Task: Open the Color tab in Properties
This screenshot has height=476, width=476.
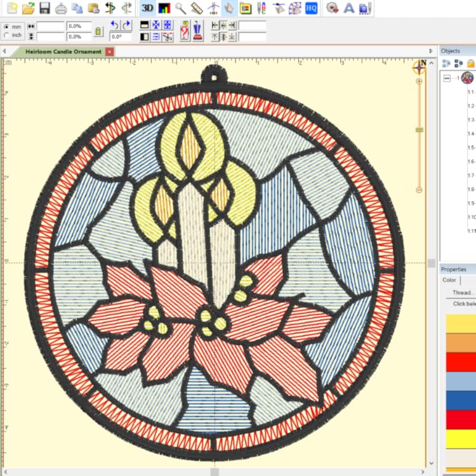Action: tap(449, 280)
